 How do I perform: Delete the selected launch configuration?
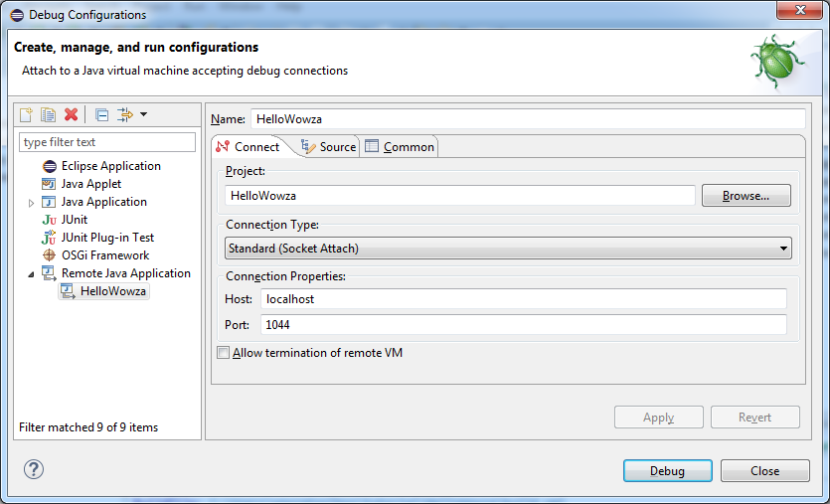point(71,115)
